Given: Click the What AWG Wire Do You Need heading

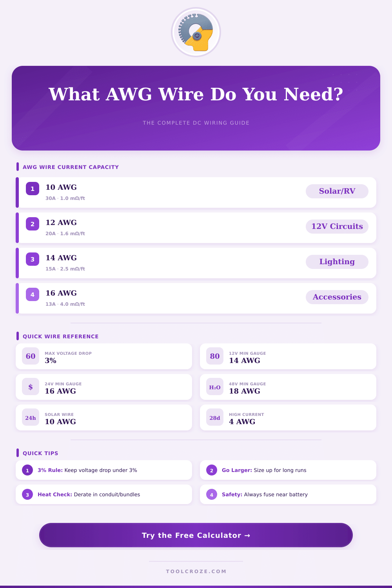Looking at the screenshot, I should click(x=196, y=94).
